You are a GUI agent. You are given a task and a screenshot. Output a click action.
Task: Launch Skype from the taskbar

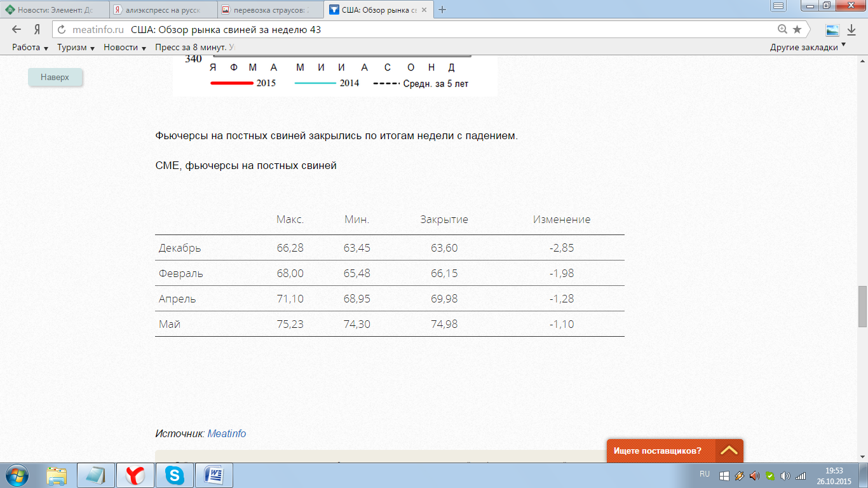(175, 475)
